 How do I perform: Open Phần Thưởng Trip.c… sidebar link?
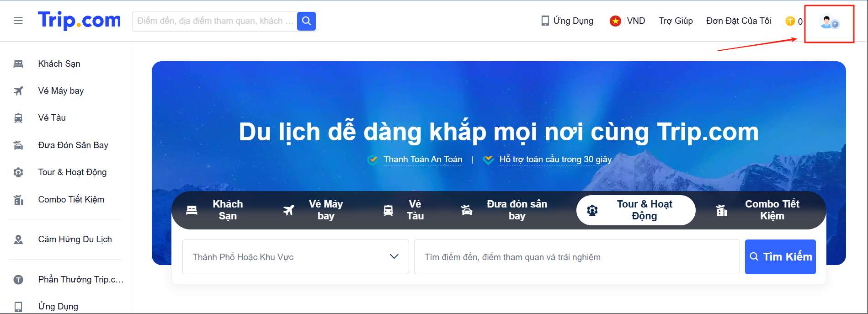81,279
